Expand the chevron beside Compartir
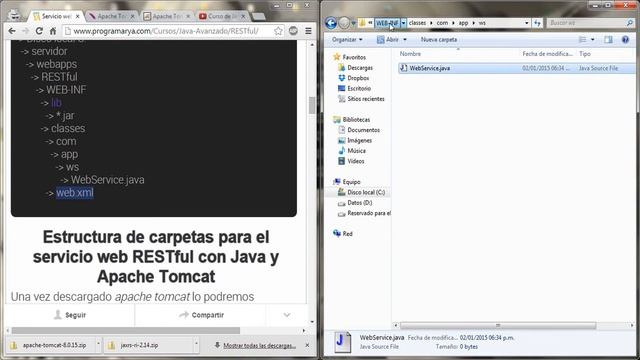The width and height of the screenshot is (640, 360). (x=287, y=315)
